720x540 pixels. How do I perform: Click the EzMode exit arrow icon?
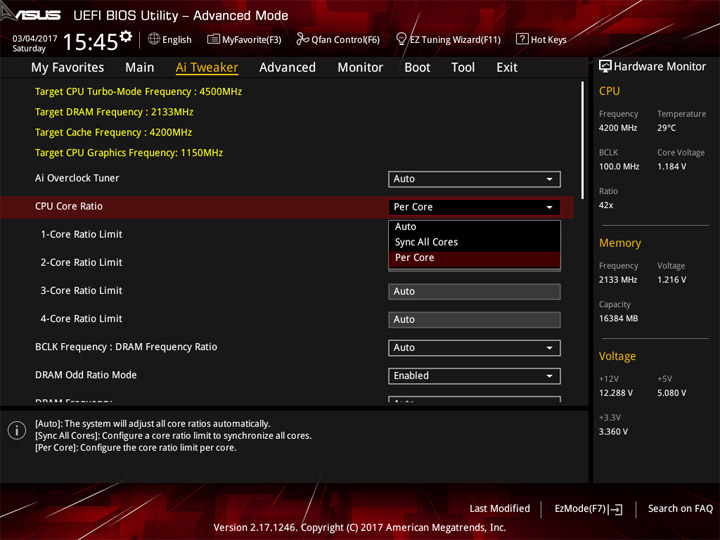click(x=616, y=509)
